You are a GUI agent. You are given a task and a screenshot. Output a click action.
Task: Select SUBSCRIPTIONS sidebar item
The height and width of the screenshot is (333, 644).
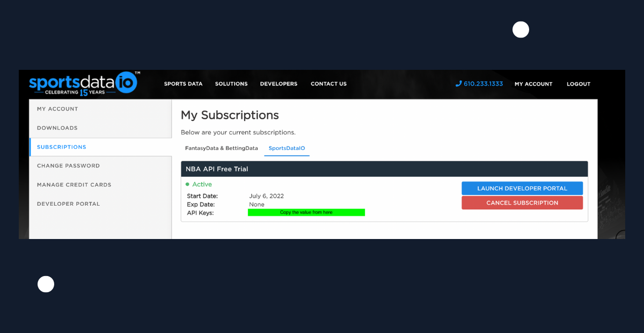pos(100,147)
